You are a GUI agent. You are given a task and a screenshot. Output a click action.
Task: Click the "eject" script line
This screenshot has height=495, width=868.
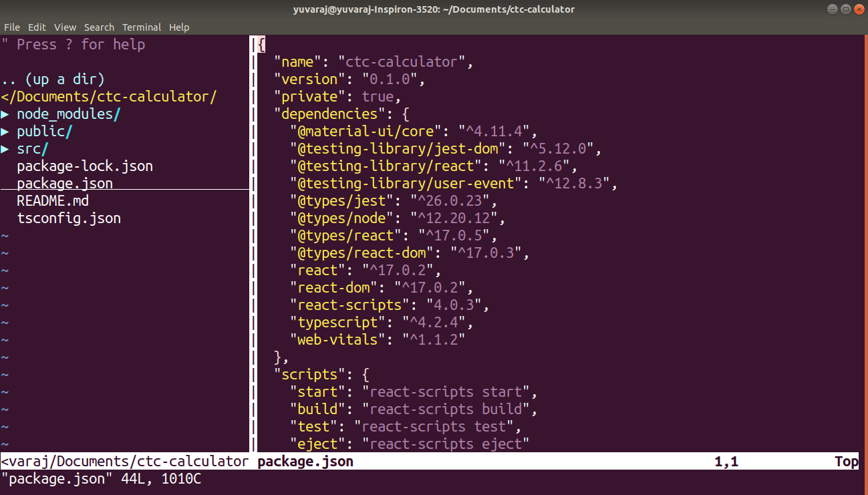[x=410, y=444]
